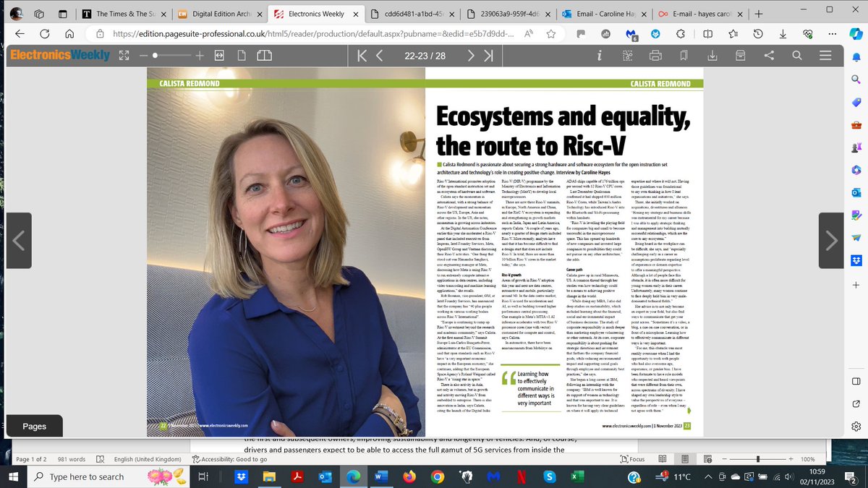
Task: Adjust the reader zoom slider
Action: [171, 56]
